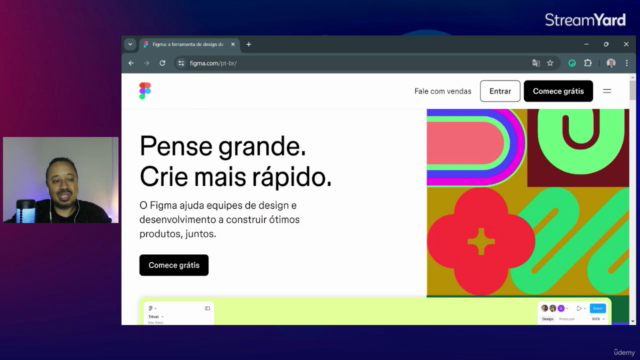
Task: Click the Comece grátis button under the headline
Action: tap(174, 265)
